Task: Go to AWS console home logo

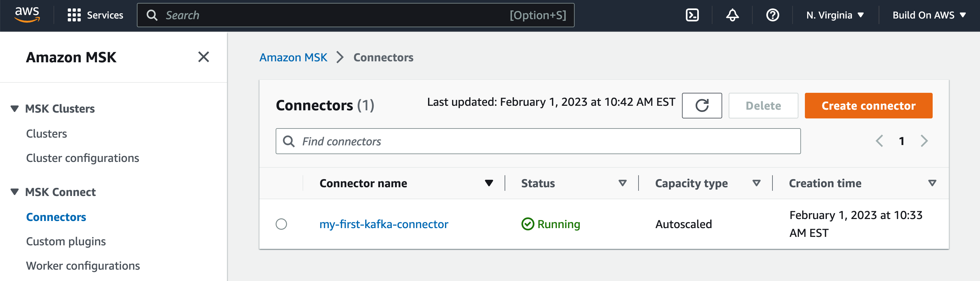Action: (x=27, y=15)
